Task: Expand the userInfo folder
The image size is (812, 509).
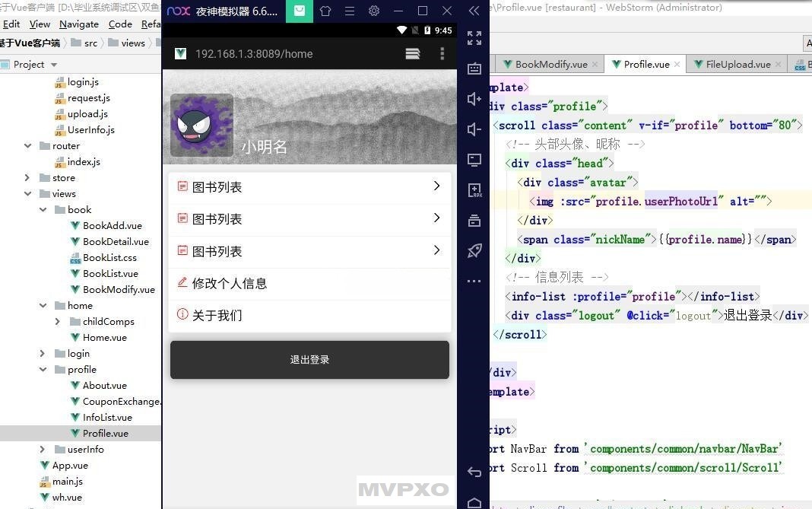Action: pyautogui.click(x=43, y=450)
